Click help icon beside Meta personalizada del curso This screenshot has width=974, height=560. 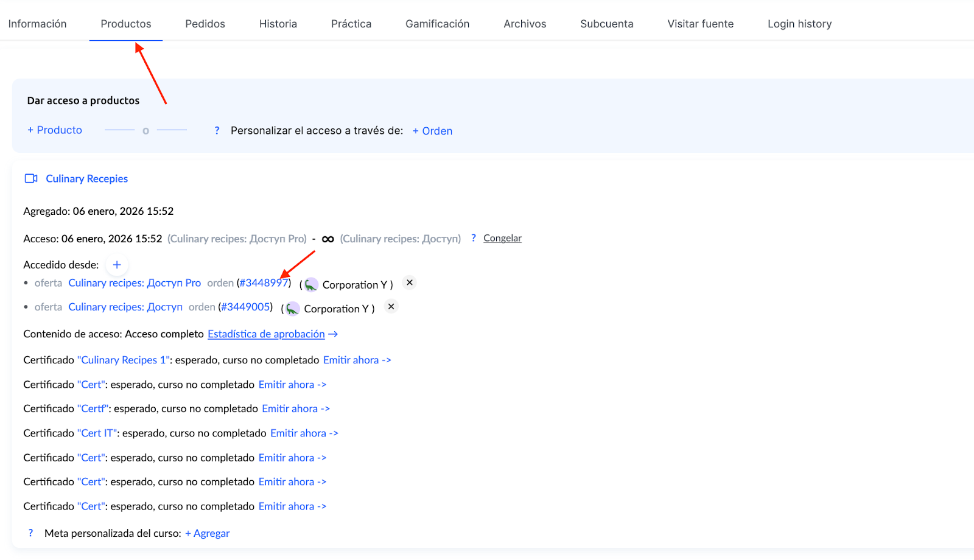coord(31,533)
